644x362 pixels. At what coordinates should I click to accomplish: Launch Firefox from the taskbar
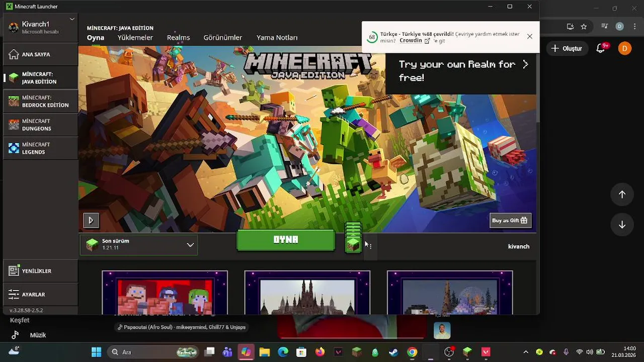tap(320, 352)
